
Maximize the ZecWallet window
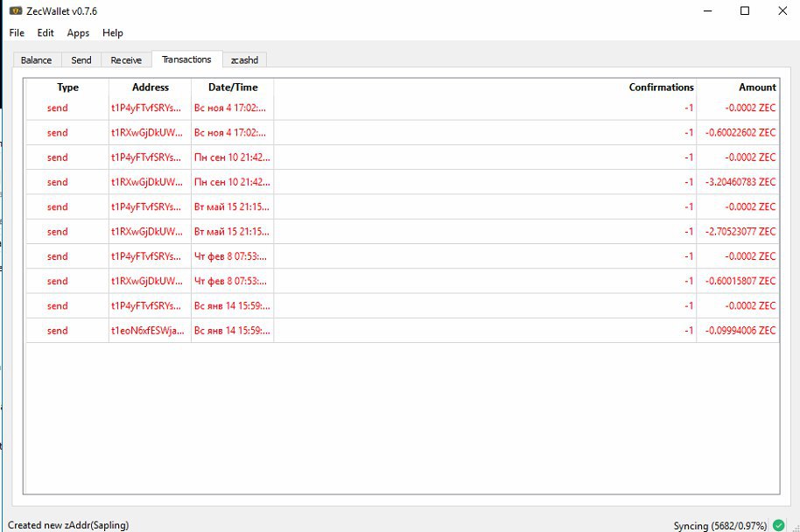(x=745, y=10)
